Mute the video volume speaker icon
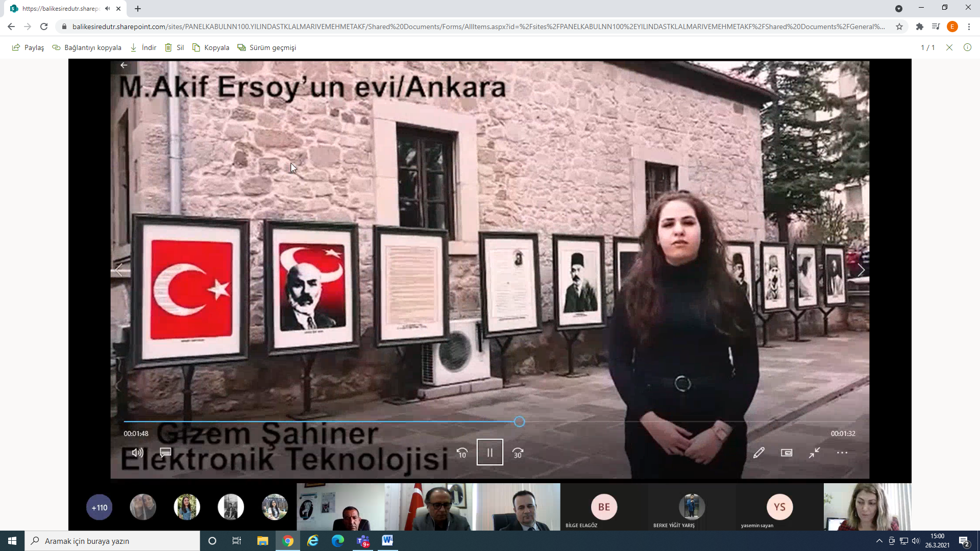Screen dimensions: 980x551 pyautogui.click(x=137, y=453)
